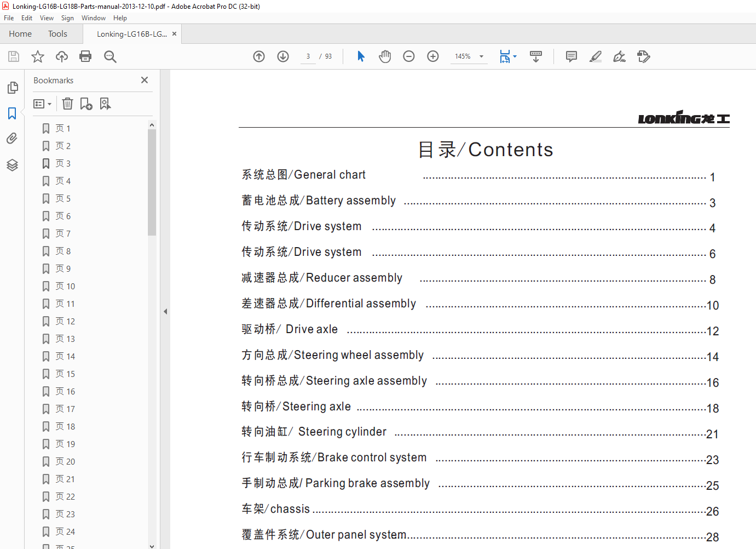Jump to bookmark 页 24
This screenshot has width=756, height=549.
(65, 531)
